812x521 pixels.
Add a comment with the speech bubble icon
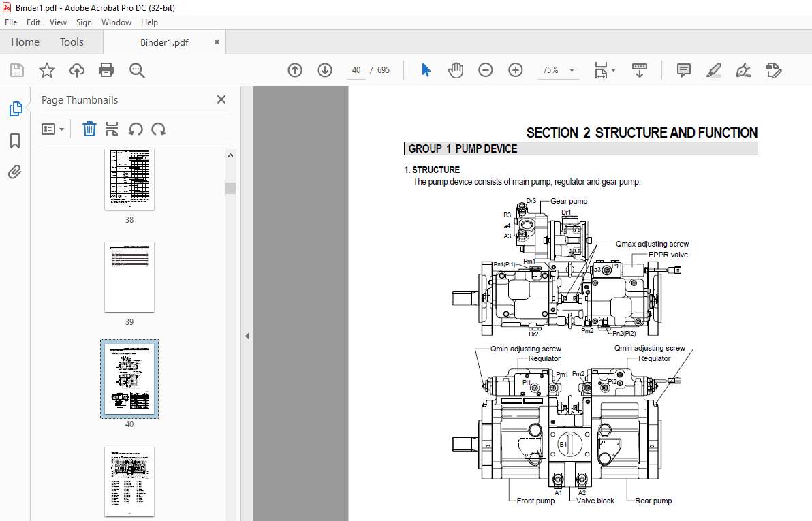683,70
